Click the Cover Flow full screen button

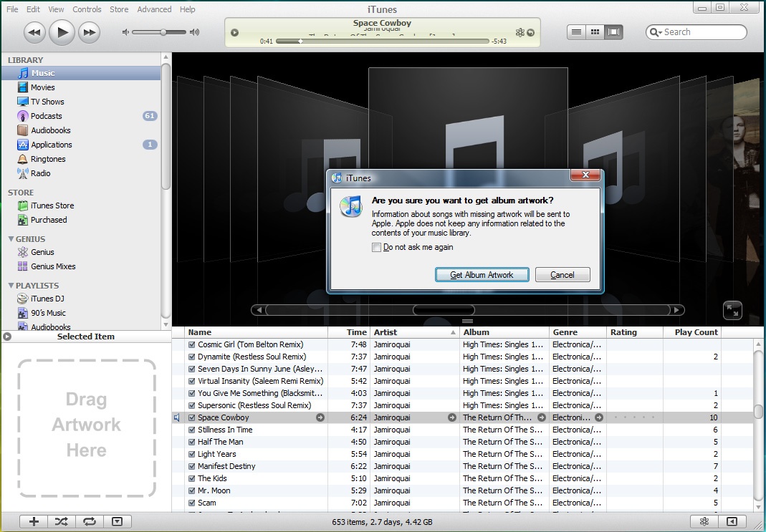(x=732, y=311)
